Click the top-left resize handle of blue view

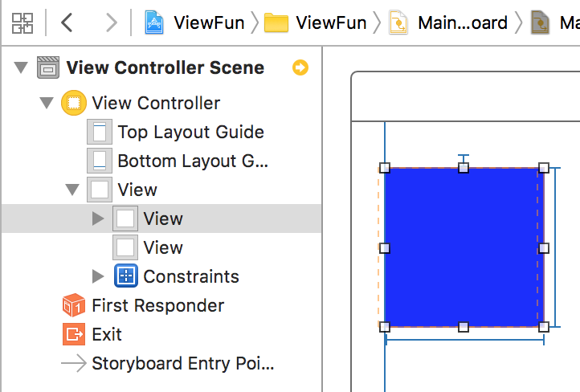[x=385, y=168]
